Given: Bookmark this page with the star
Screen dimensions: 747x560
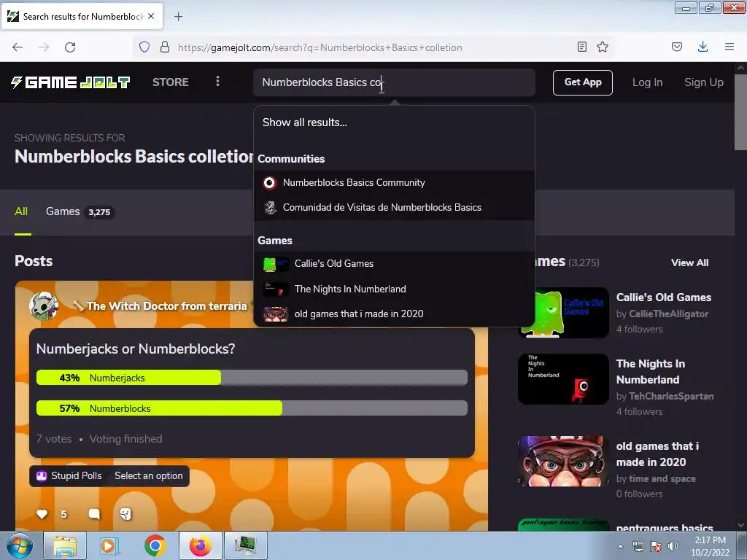Looking at the screenshot, I should (603, 47).
